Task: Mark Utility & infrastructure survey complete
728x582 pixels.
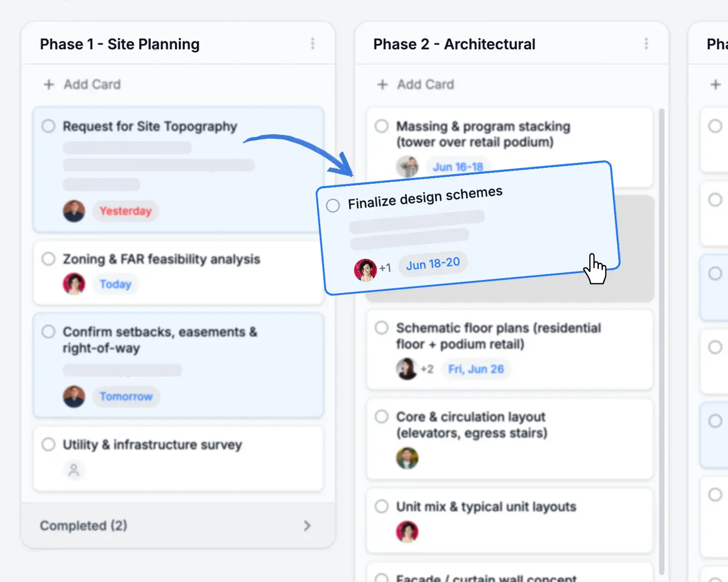Action: coord(49,444)
